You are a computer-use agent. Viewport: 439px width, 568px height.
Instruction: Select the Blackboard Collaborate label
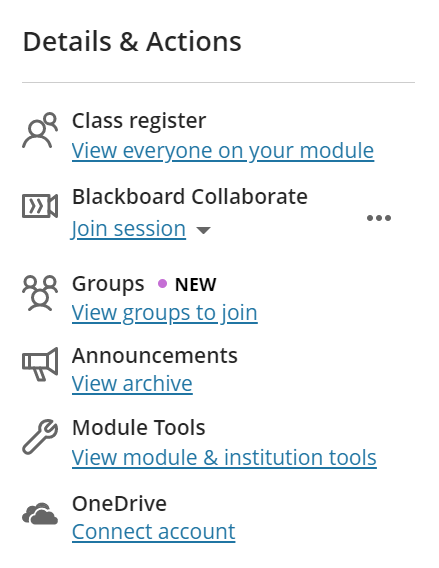190,197
